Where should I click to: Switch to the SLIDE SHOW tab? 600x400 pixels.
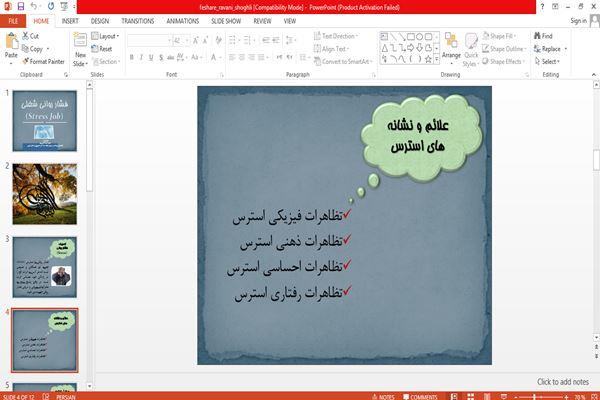click(x=226, y=21)
